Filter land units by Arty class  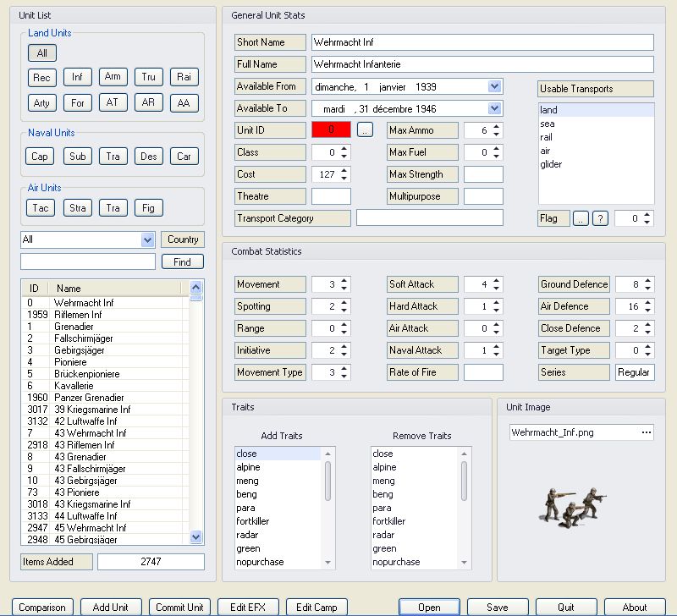pyautogui.click(x=41, y=102)
